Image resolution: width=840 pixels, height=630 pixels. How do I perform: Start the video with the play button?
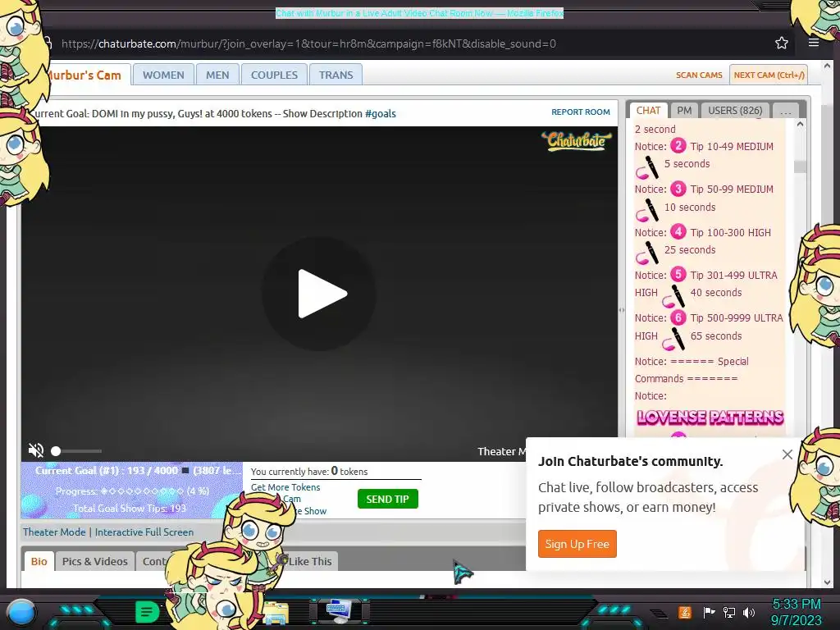319,294
